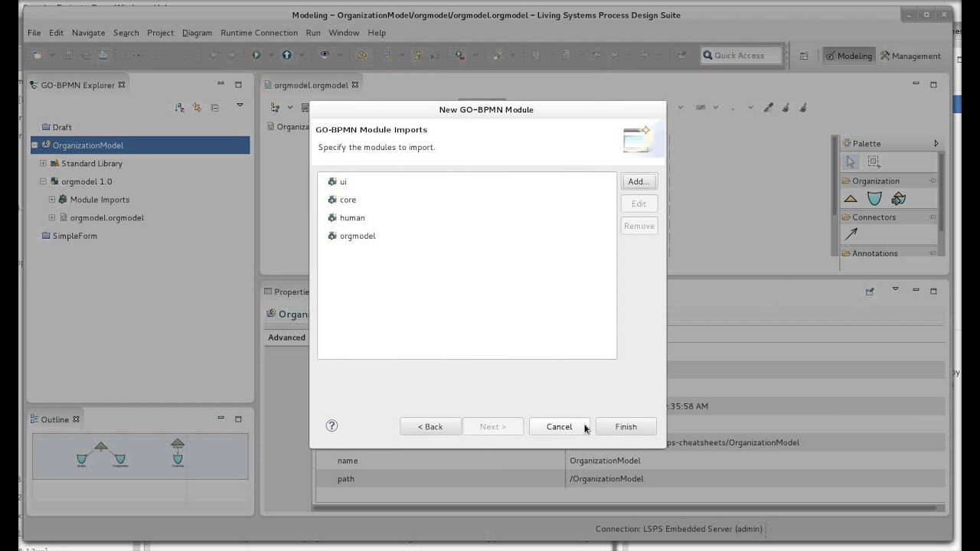Click the eyedropper icon in editor toolbar
The image size is (980, 551).
tap(769, 108)
